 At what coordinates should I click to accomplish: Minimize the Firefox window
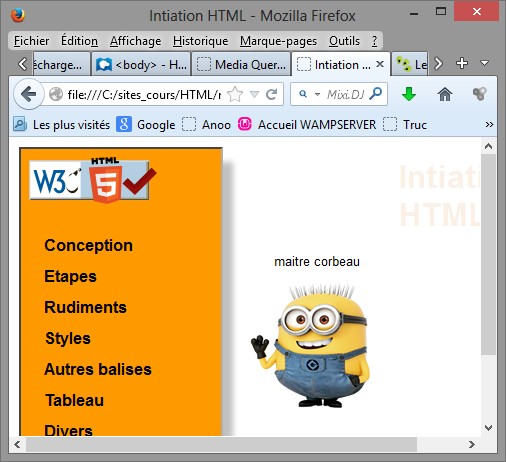click(x=414, y=14)
